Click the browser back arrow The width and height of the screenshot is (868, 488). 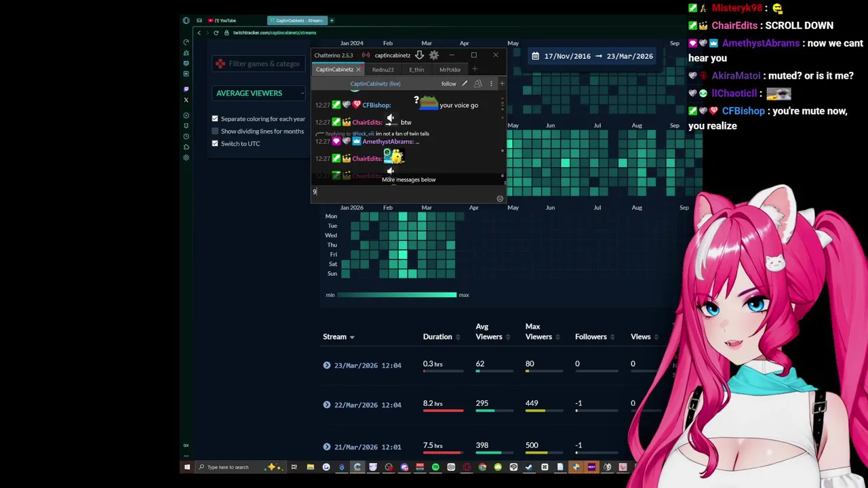[199, 33]
